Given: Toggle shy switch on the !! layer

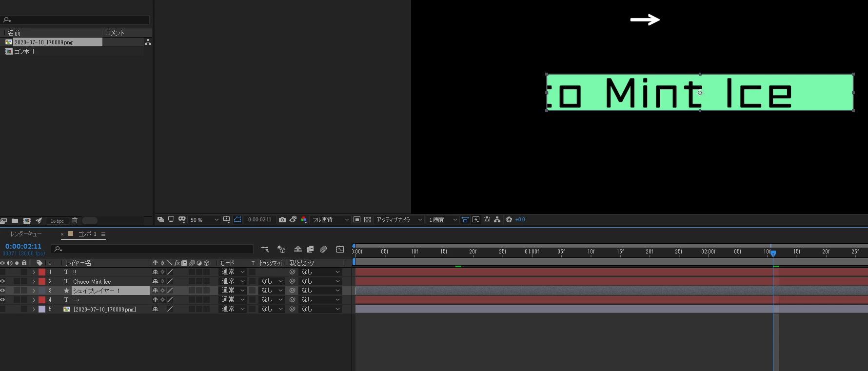Looking at the screenshot, I should (155, 272).
